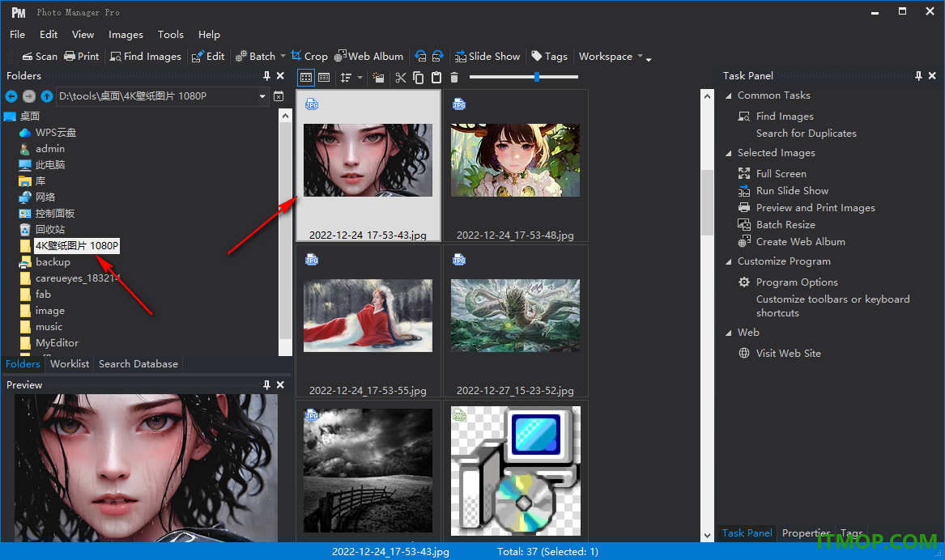
Task: Open toolbar overflow options arrow
Action: [649, 58]
